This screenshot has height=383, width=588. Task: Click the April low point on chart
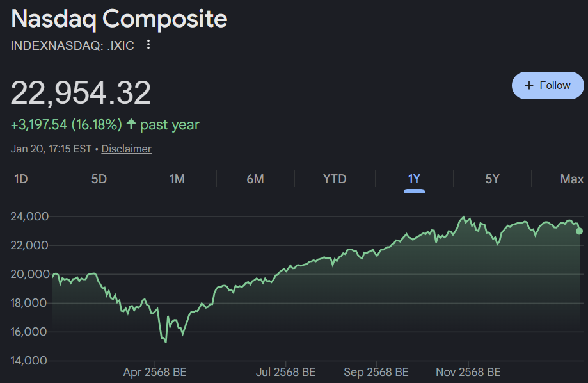[x=166, y=341]
